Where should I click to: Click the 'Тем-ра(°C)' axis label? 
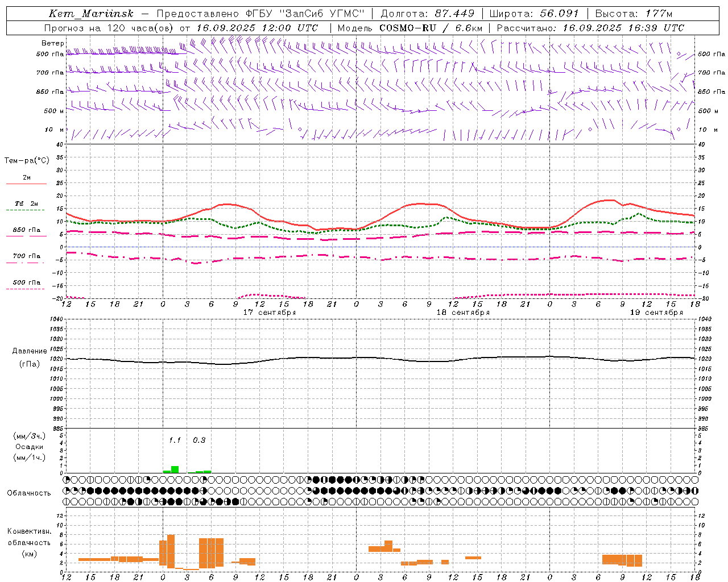(x=27, y=161)
